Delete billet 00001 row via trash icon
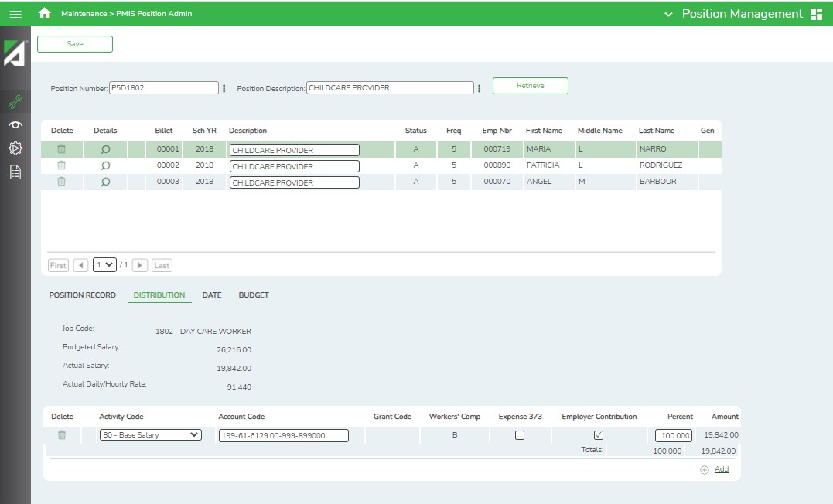The width and height of the screenshot is (833, 504). click(62, 149)
